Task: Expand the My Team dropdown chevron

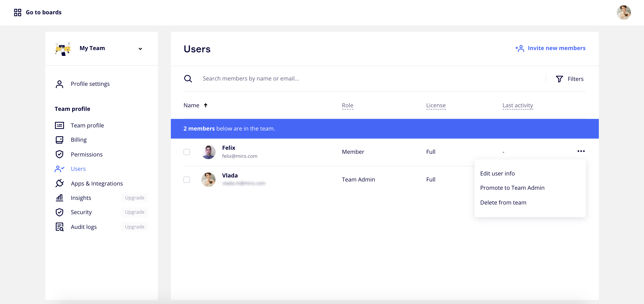Action: point(140,49)
